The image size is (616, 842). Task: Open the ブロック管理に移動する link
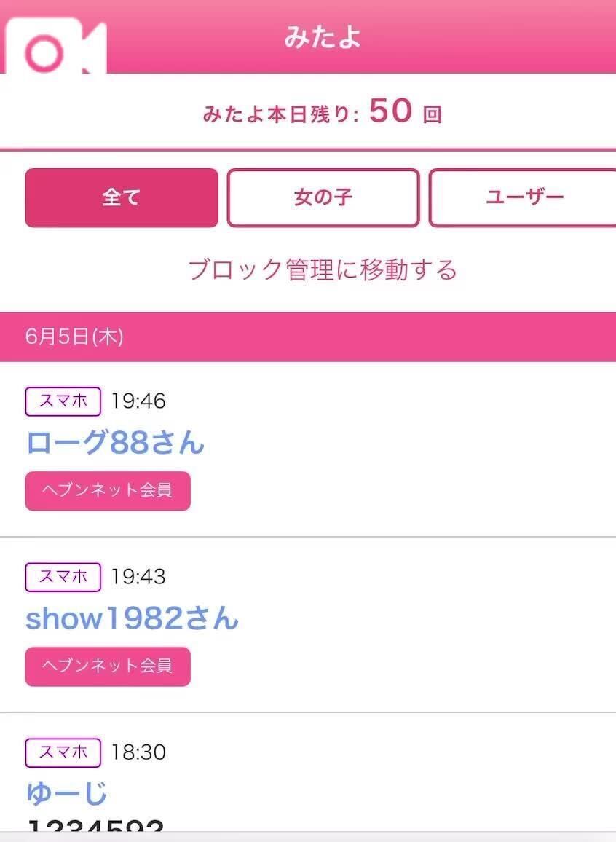(x=323, y=269)
